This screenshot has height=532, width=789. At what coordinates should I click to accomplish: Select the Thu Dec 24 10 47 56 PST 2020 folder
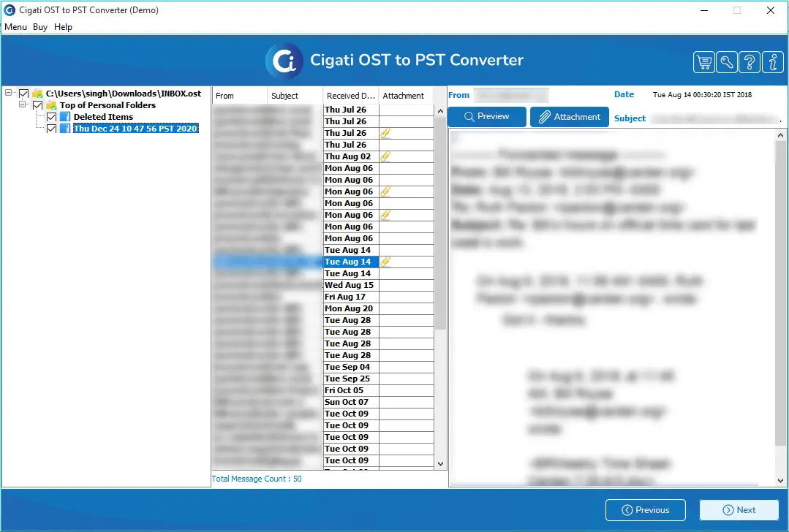click(135, 129)
